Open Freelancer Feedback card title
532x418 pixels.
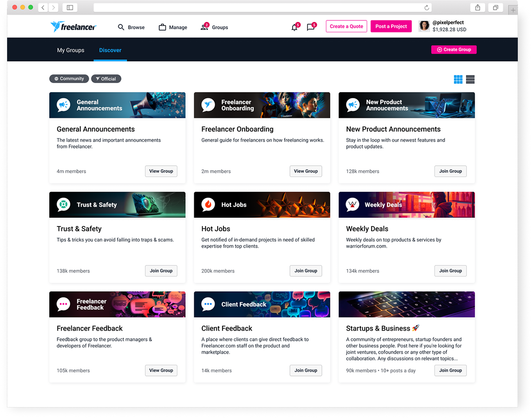click(x=90, y=328)
